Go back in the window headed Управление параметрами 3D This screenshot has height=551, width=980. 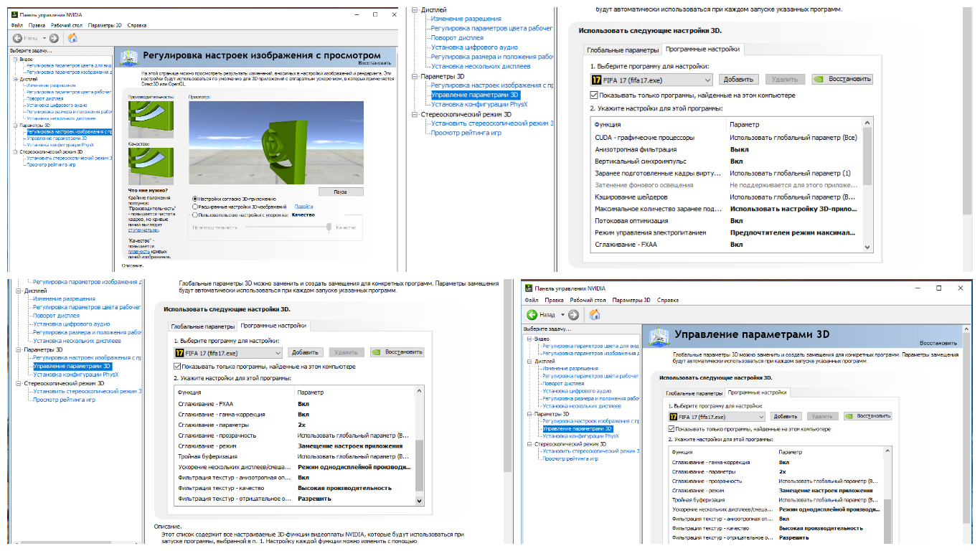tap(532, 314)
